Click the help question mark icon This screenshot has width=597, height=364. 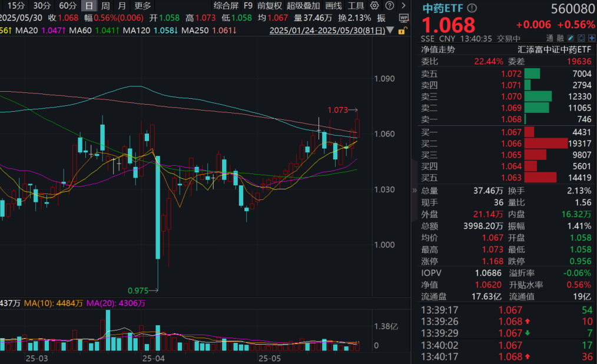389,5
